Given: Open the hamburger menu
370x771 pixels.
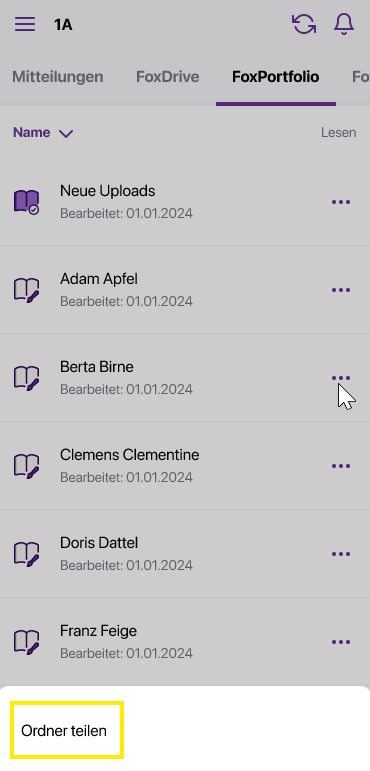Looking at the screenshot, I should pyautogui.click(x=25, y=24).
